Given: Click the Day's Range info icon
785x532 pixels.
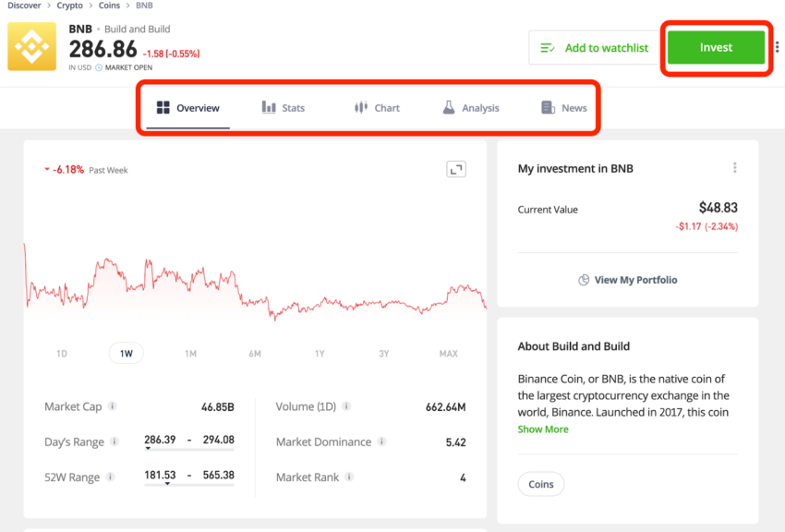Looking at the screenshot, I should click(115, 441).
